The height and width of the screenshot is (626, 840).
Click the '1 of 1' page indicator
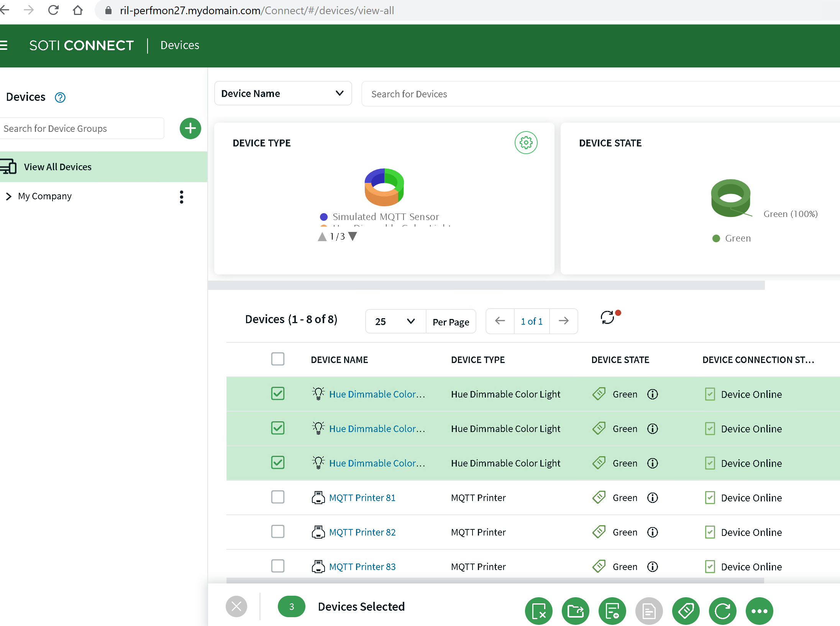[532, 321]
